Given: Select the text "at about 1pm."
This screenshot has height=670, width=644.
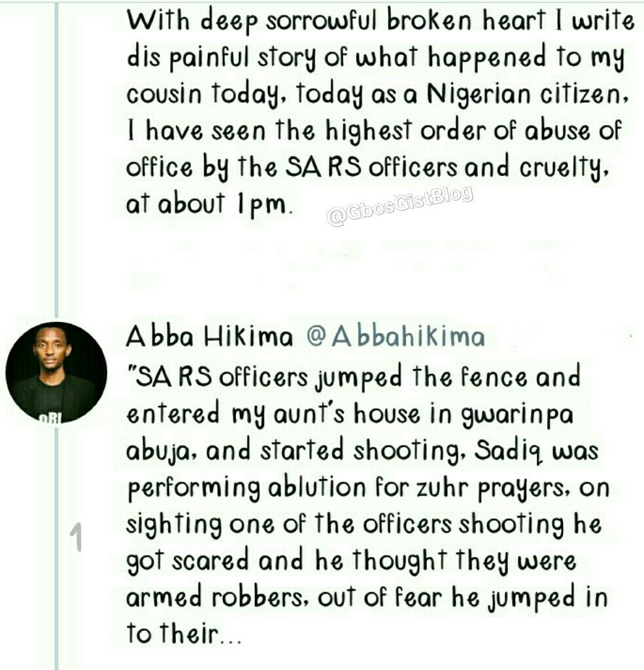Looking at the screenshot, I should [x=207, y=205].
